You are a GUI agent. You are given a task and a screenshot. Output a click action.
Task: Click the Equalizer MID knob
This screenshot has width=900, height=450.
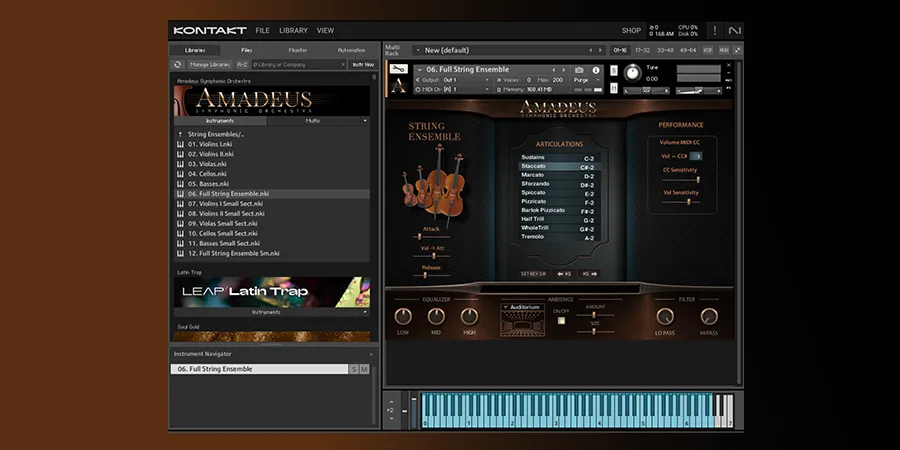436,316
